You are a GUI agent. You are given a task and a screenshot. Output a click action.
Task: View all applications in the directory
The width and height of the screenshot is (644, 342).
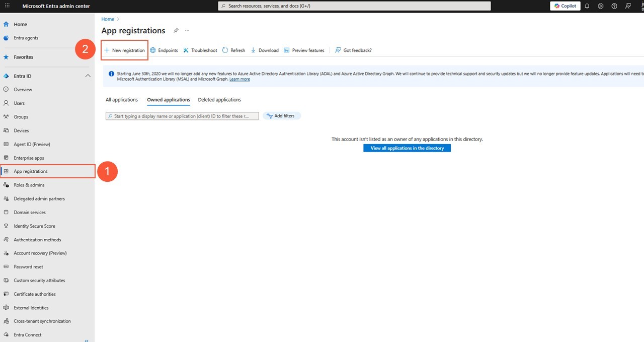407,148
